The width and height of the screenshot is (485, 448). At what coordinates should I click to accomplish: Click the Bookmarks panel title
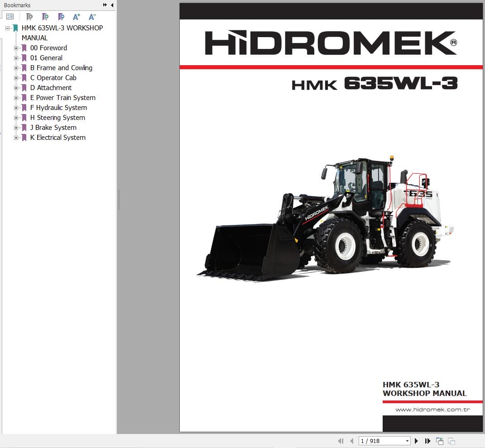point(17,5)
